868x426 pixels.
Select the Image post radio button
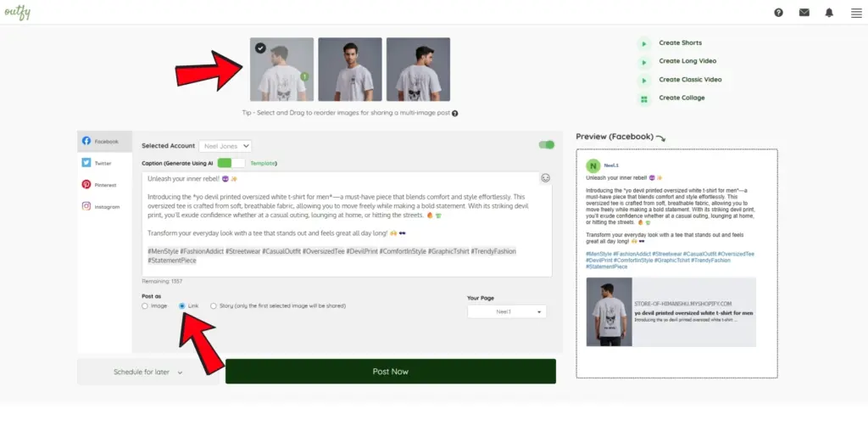[145, 305]
